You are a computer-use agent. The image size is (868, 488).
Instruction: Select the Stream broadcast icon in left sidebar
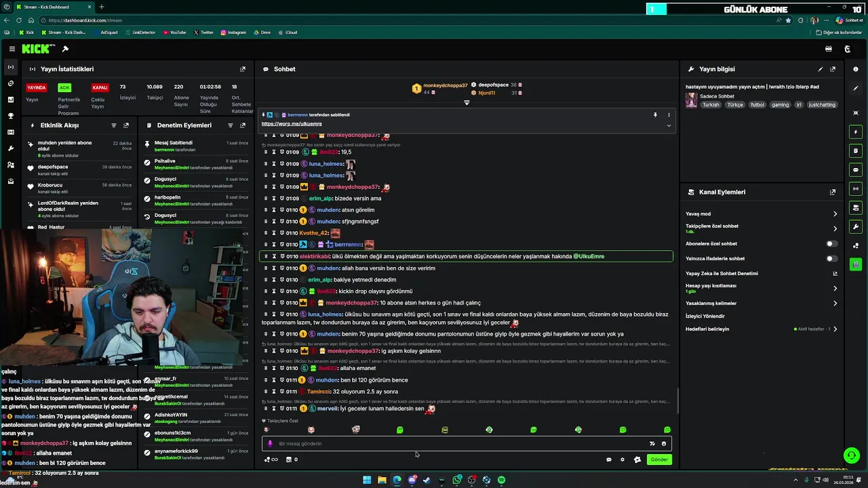pos(10,67)
